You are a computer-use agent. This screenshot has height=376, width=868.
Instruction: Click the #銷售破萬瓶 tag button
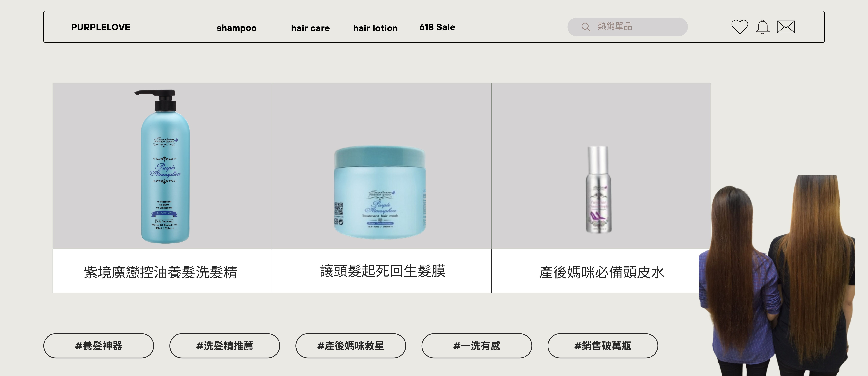(603, 346)
